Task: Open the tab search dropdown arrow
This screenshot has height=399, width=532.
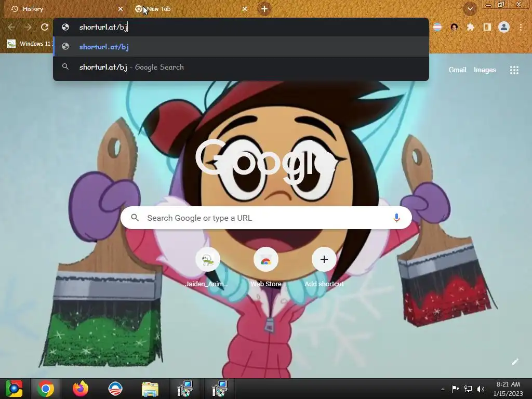Action: pos(470,9)
